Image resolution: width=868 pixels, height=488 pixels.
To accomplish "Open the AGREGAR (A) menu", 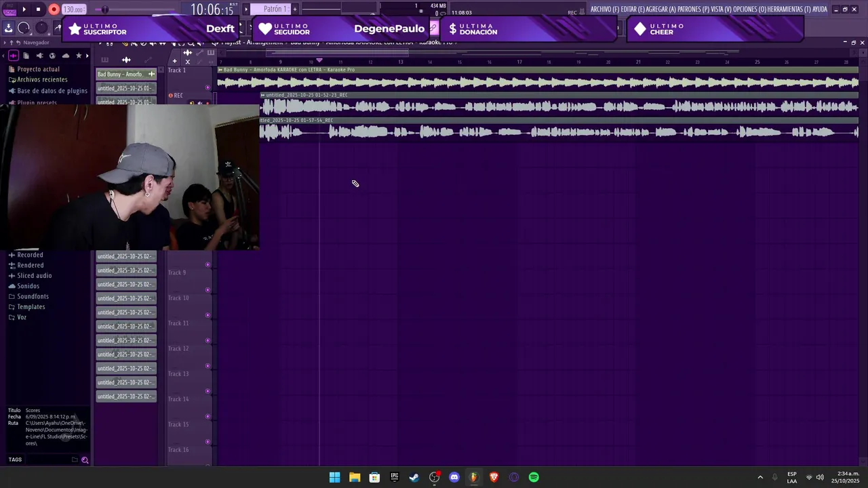I will click(661, 9).
